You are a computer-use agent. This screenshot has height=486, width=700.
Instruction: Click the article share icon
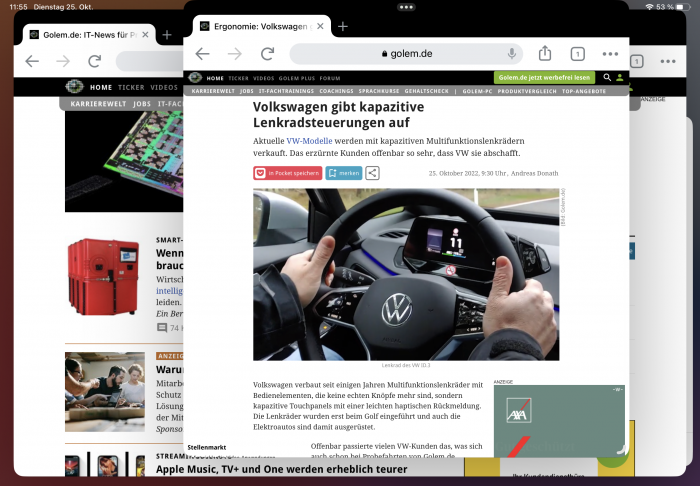pos(372,173)
